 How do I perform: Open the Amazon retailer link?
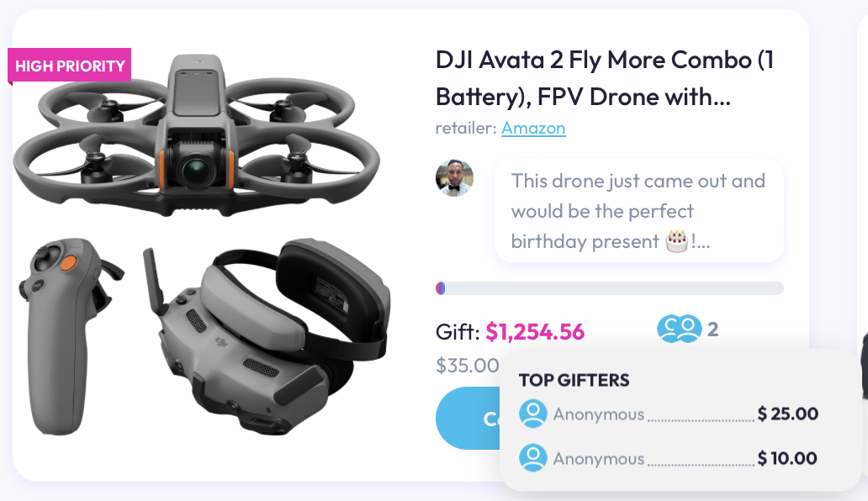pos(533,128)
